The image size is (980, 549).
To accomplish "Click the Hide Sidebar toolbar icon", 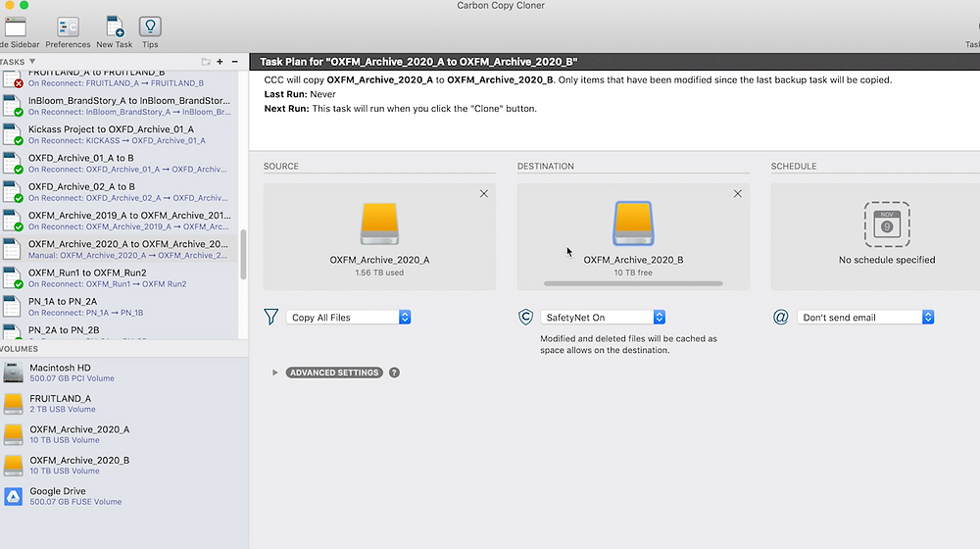I will tap(15, 26).
